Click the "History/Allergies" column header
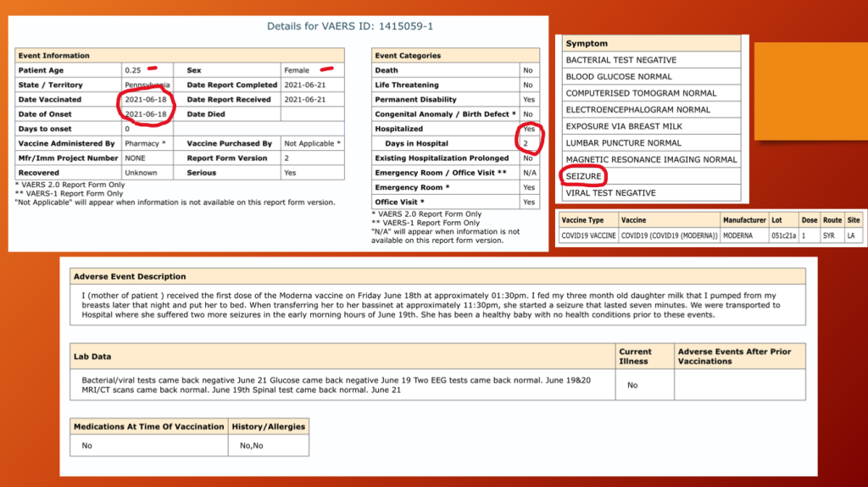This screenshot has width=868, height=487. click(271, 426)
